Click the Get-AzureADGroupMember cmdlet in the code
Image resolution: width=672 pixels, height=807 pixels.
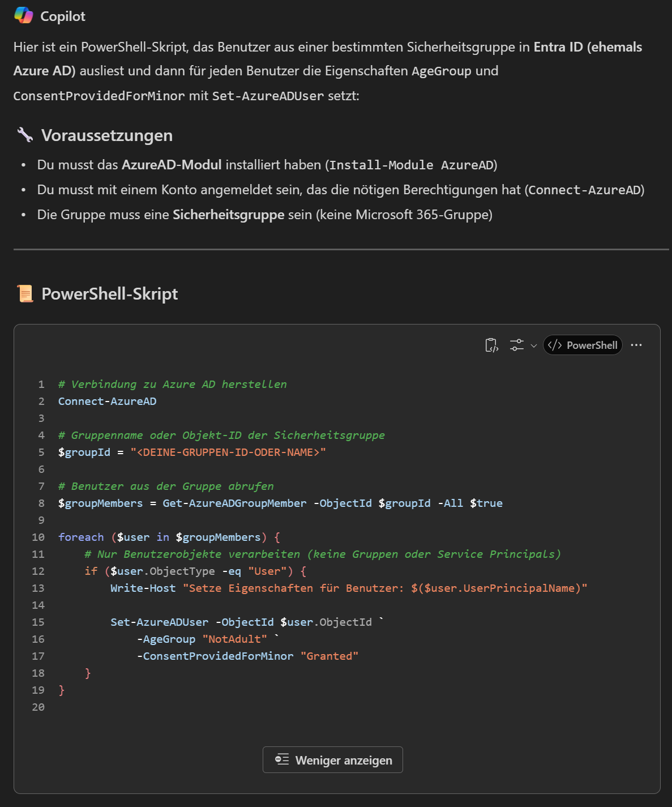tap(234, 503)
